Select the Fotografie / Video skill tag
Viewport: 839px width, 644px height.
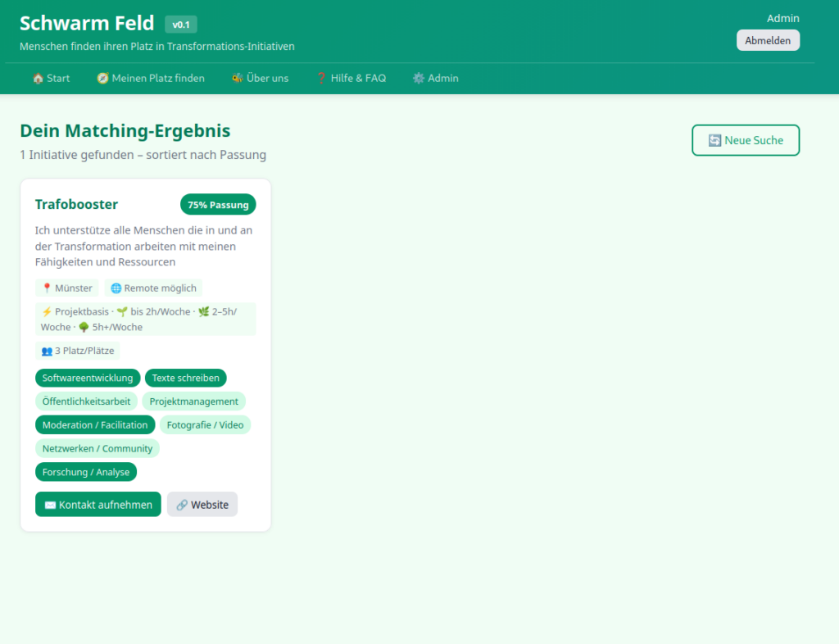click(x=205, y=425)
